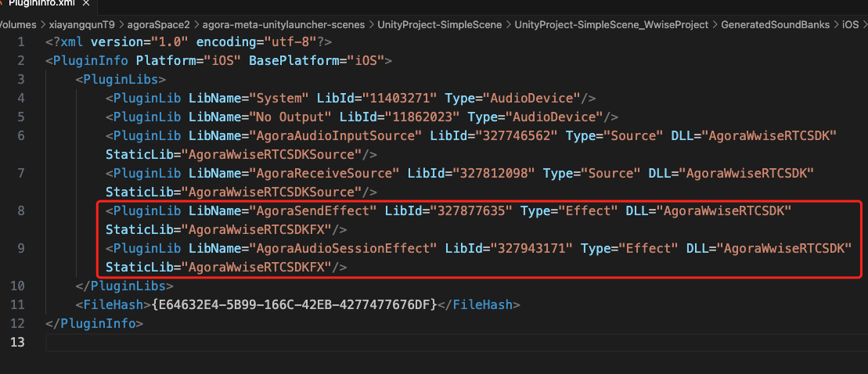Click the opening PluginLibs tag
The width and height of the screenshot is (868, 374).
pos(121,80)
